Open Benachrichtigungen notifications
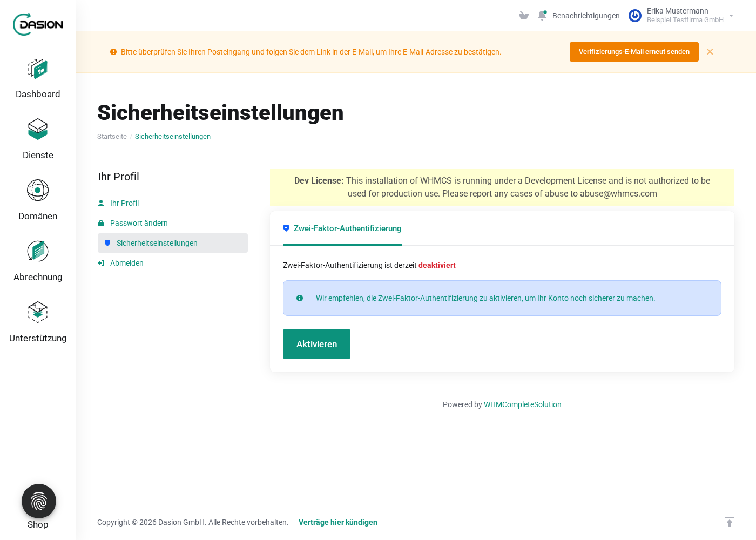The width and height of the screenshot is (756, 540). pyautogui.click(x=586, y=16)
